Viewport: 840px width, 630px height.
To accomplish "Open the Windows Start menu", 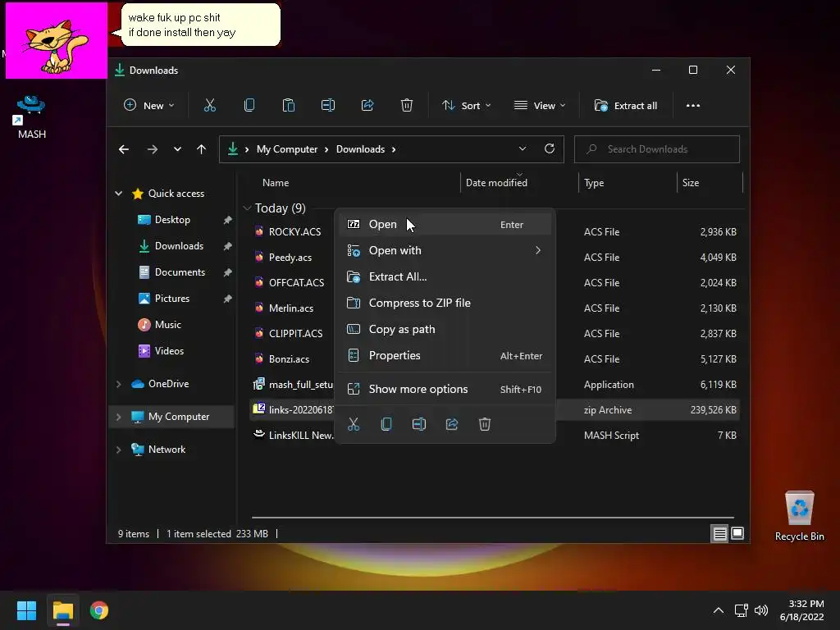I will pyautogui.click(x=26, y=610).
